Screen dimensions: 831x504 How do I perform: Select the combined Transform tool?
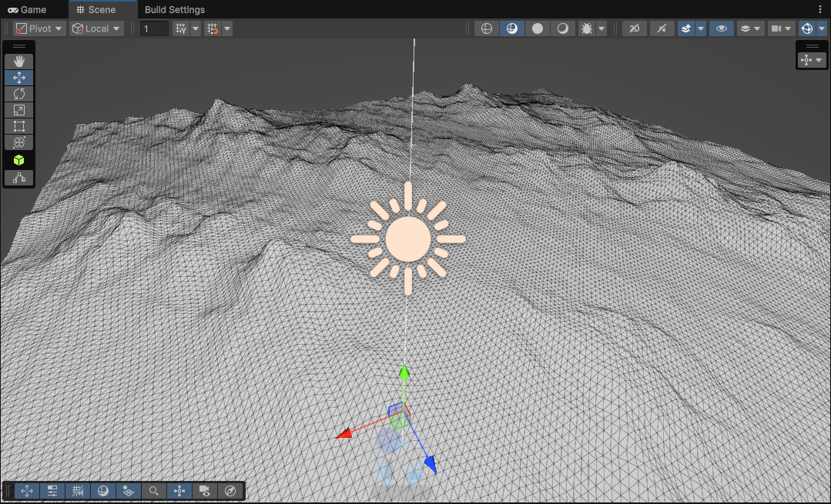click(19, 142)
